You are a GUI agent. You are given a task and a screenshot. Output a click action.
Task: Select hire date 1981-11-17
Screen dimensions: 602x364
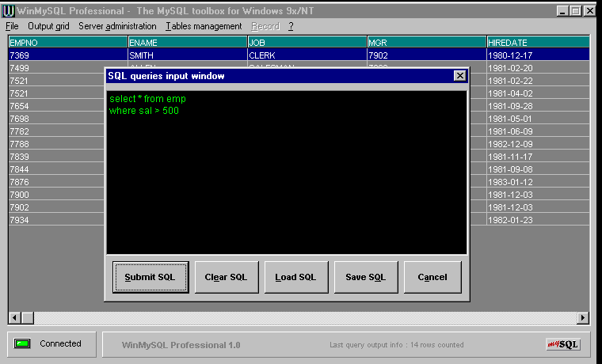point(539,157)
